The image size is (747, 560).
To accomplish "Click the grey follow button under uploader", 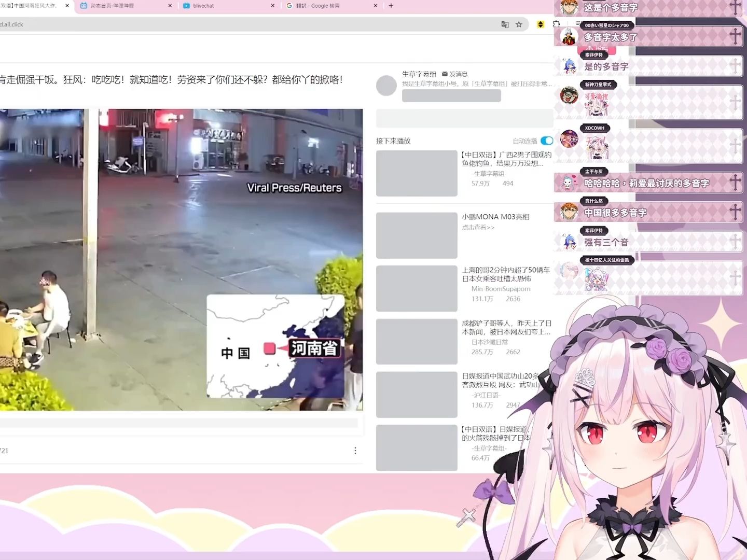I will [451, 96].
